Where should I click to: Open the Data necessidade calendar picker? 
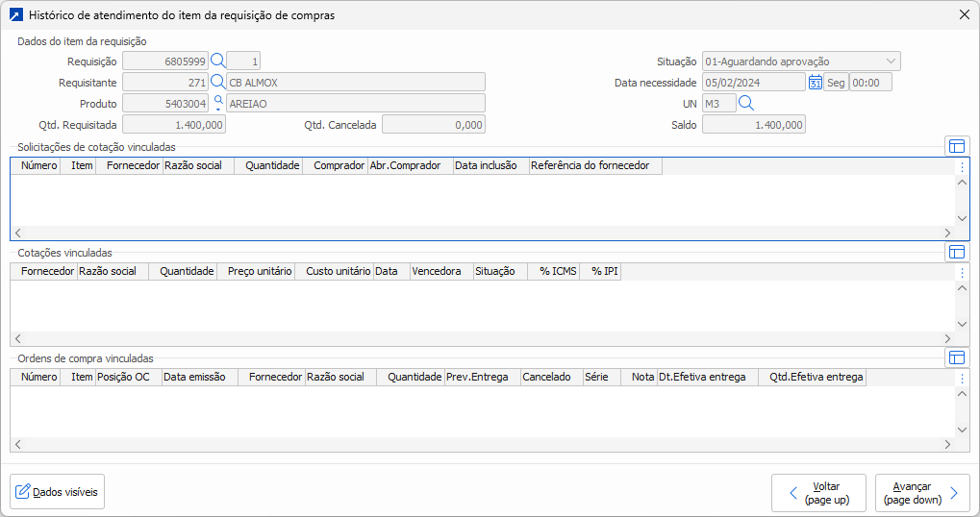[815, 83]
